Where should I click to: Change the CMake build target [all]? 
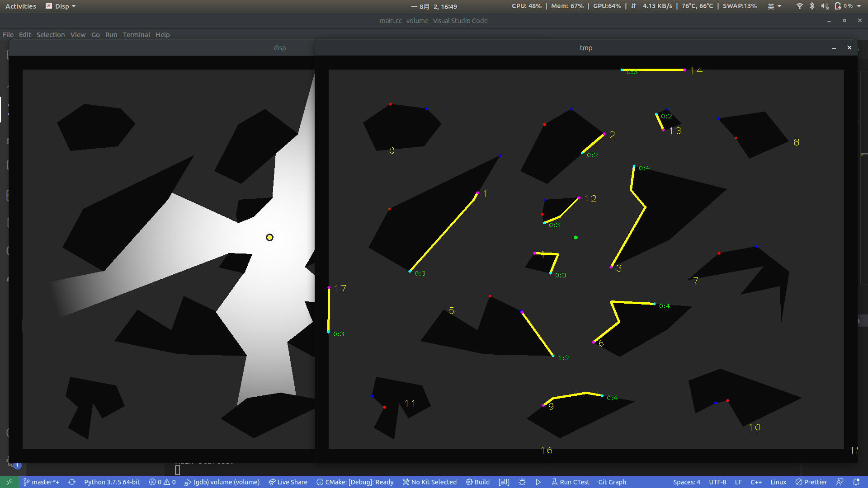503,482
